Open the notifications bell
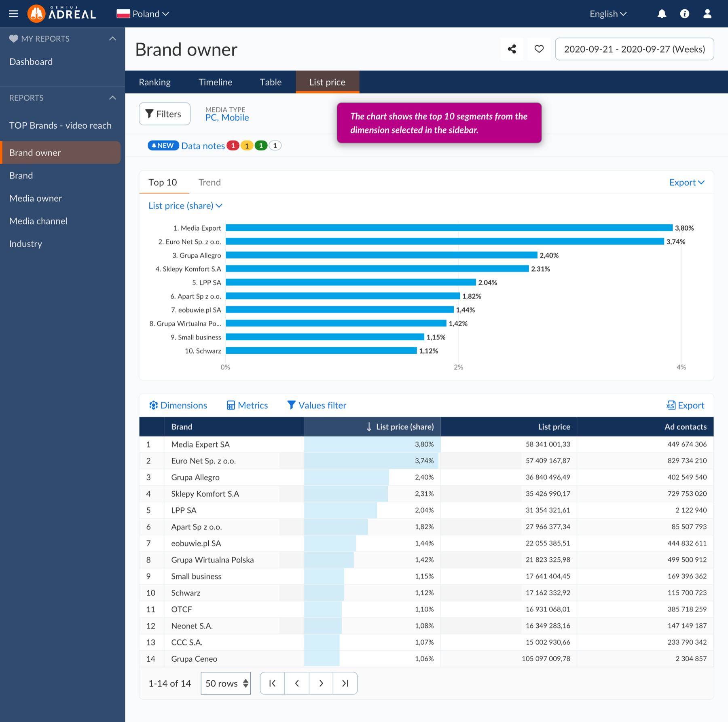This screenshot has height=722, width=728. click(662, 14)
